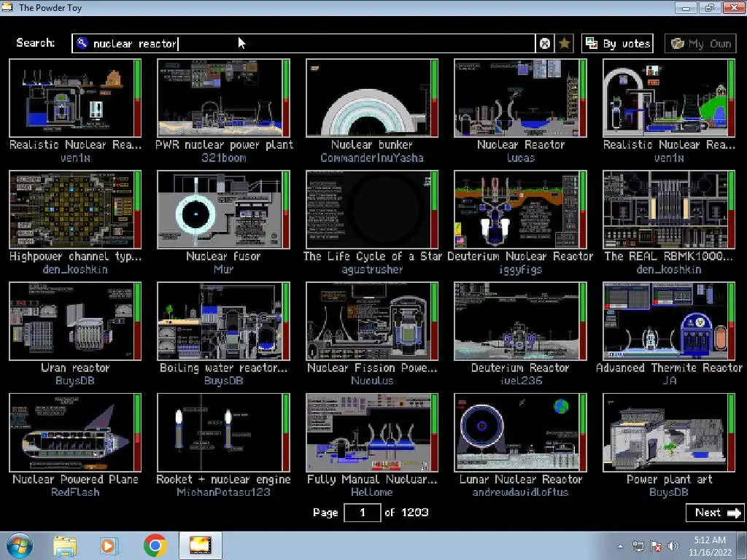Click inside the nuclear reactor search field
The height and width of the screenshot is (560, 747).
coord(303,44)
